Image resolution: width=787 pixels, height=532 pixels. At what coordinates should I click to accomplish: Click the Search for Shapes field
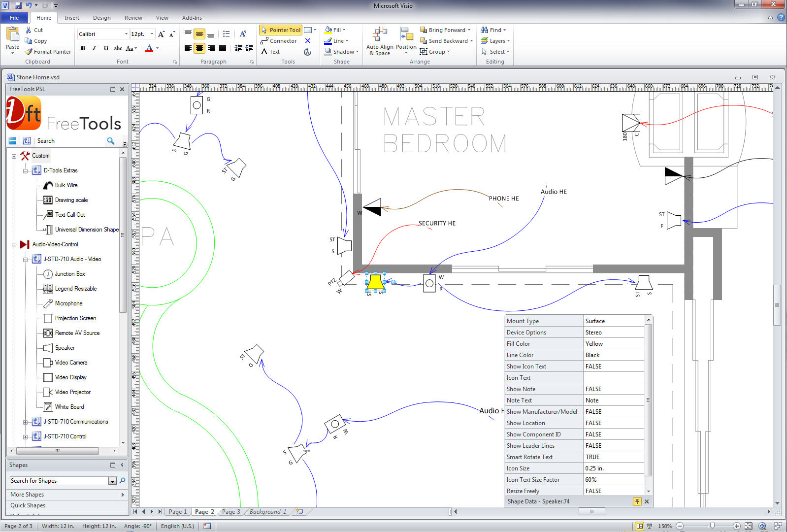click(59, 481)
